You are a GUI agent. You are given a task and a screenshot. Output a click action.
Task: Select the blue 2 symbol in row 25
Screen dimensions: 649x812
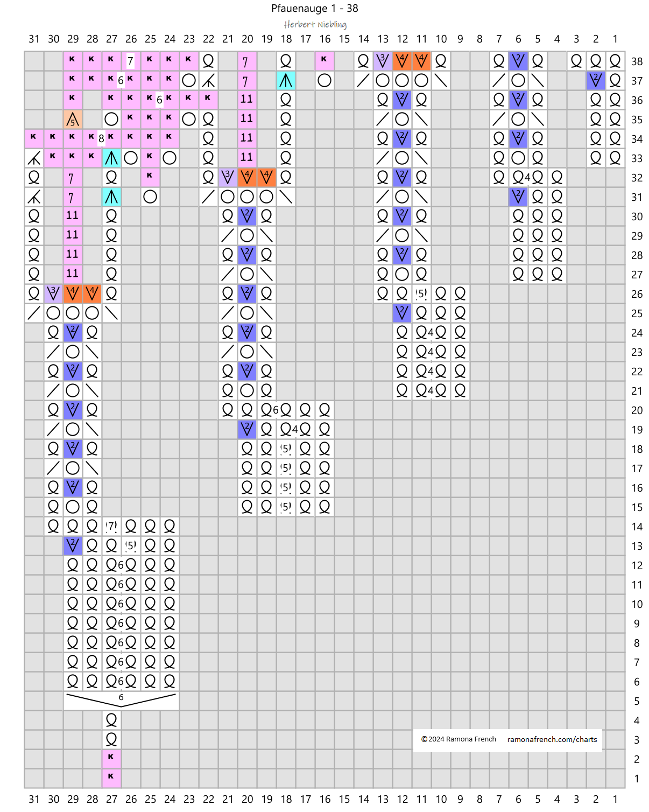coord(402,313)
